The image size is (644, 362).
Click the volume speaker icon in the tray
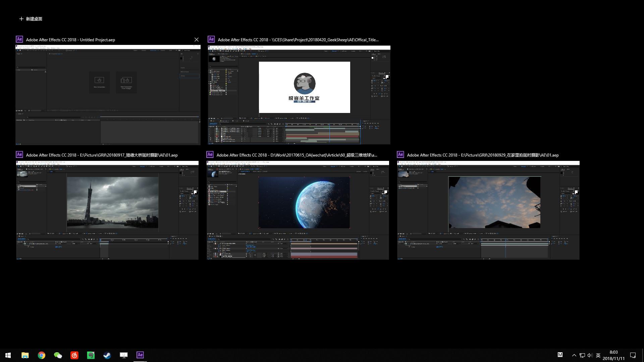point(590,355)
